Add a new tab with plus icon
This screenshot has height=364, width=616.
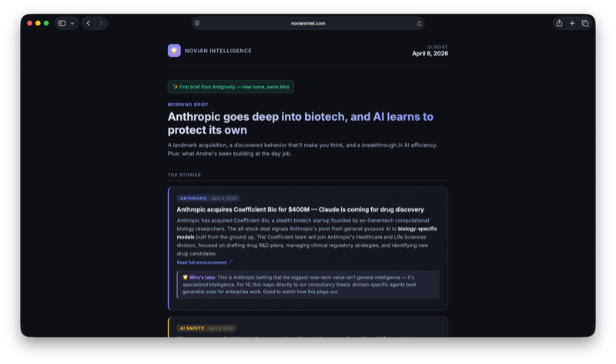tap(572, 23)
